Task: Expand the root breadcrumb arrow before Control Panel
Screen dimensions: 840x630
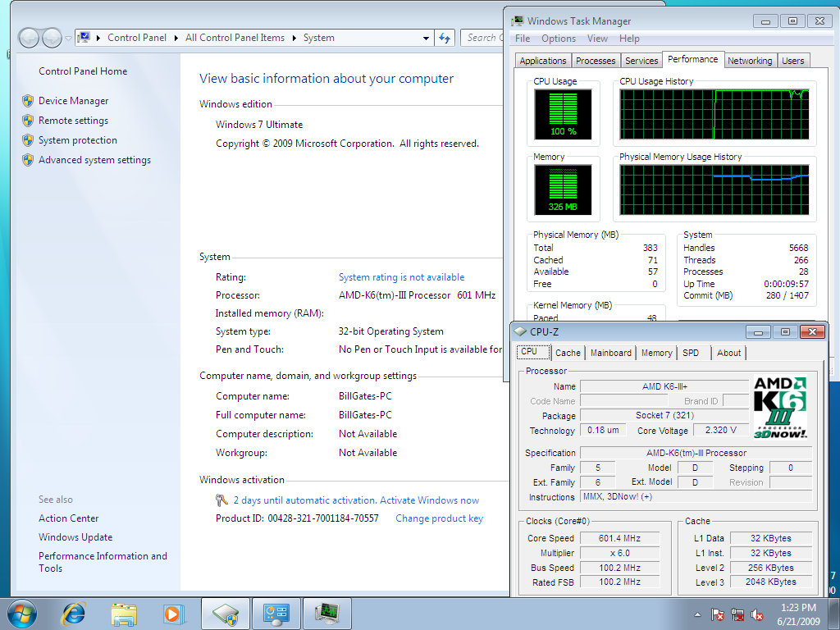Action: click(98, 38)
